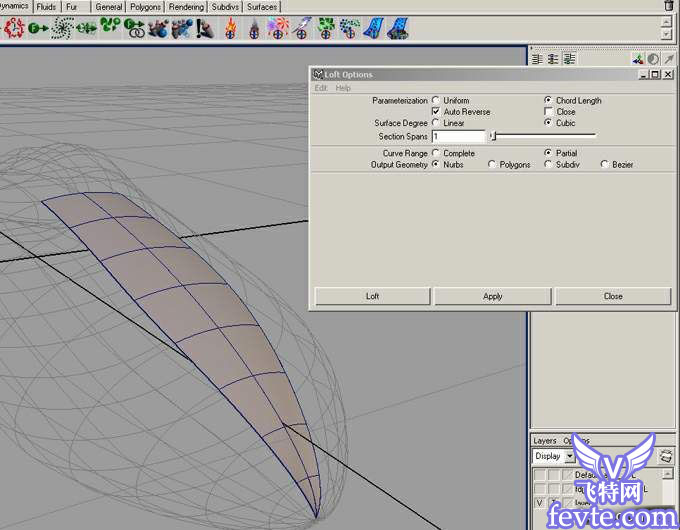Open the Display dropdown in layer editor
680x530 pixels.
point(553,456)
